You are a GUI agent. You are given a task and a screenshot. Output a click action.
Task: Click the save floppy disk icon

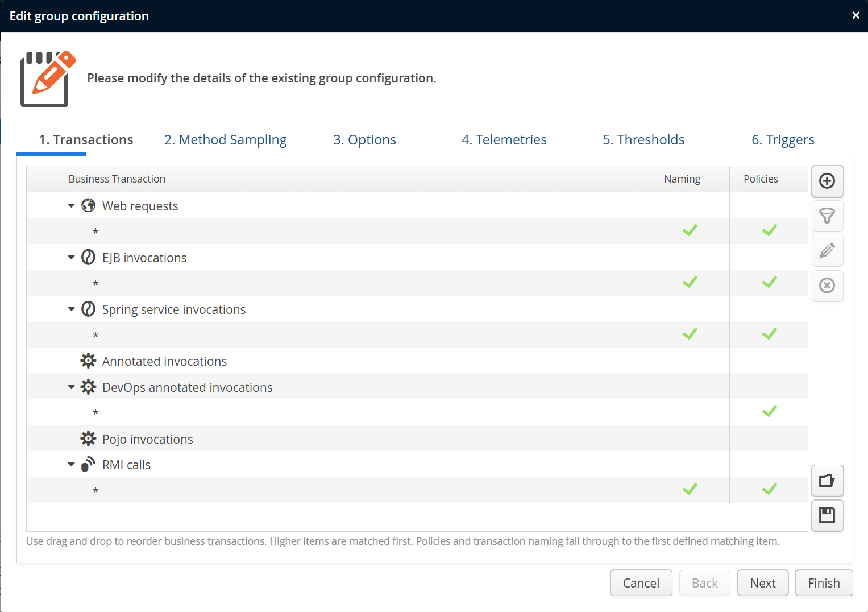click(x=827, y=516)
